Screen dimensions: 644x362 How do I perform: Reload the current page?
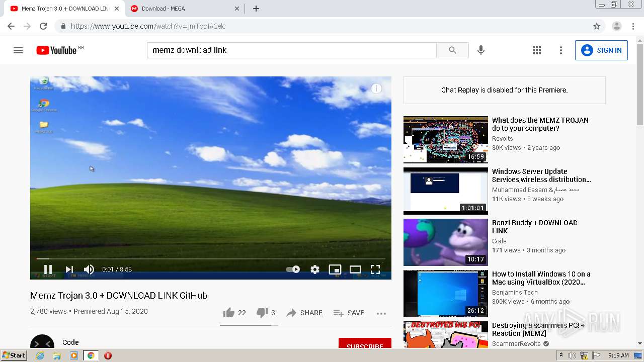43,26
